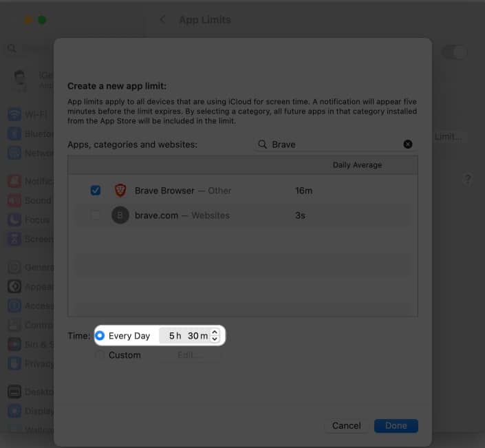This screenshot has width=485, height=448.
Task: Click the 3s daily average value
Action: tap(300, 215)
